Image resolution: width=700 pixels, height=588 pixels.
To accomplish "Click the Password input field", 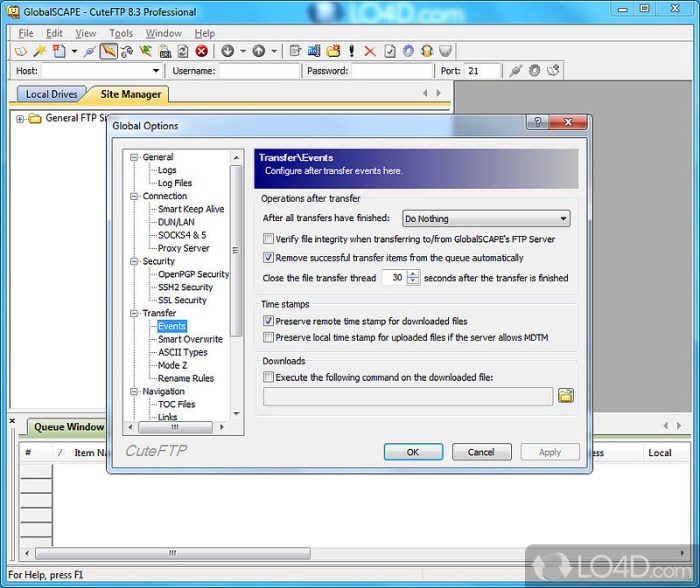I will [x=392, y=71].
